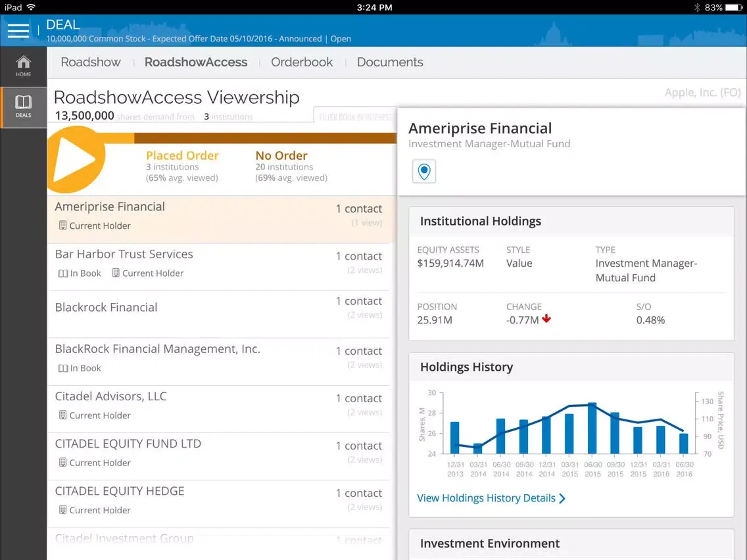Select Citadel Advisors, LLC row

[x=219, y=409]
